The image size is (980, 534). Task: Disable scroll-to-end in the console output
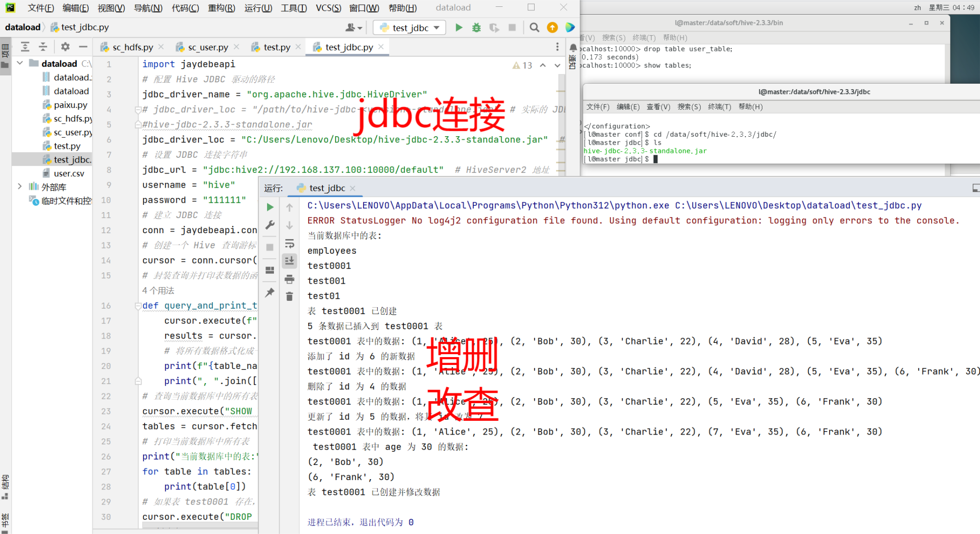(x=290, y=261)
